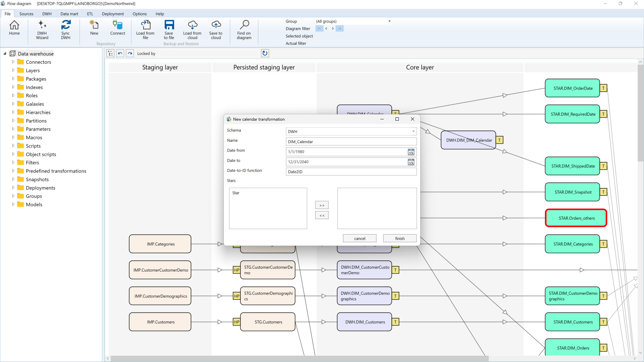Click the diagram refresh icon
The width and height of the screenshot is (644, 362).
click(265, 53)
